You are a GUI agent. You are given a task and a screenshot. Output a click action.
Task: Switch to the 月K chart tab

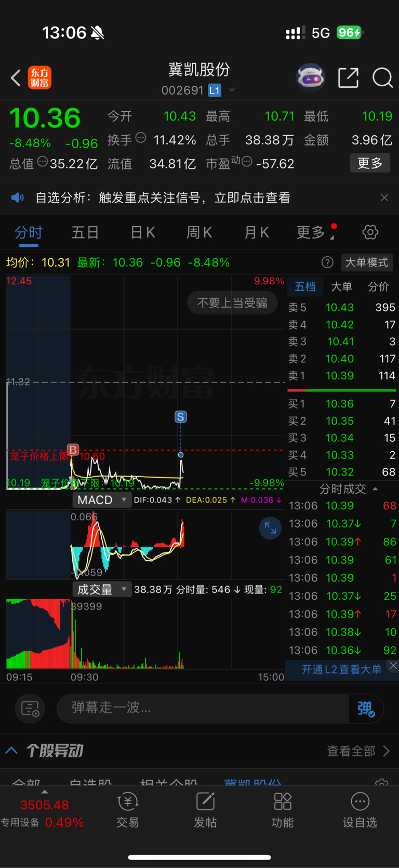click(257, 232)
